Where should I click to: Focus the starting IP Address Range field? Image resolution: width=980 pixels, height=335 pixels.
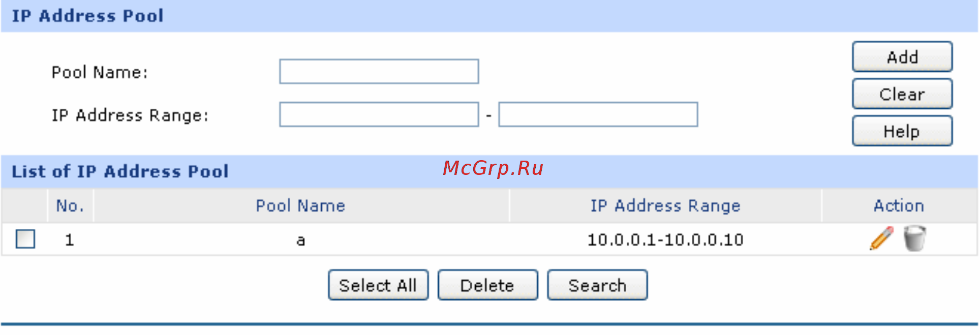[379, 114]
